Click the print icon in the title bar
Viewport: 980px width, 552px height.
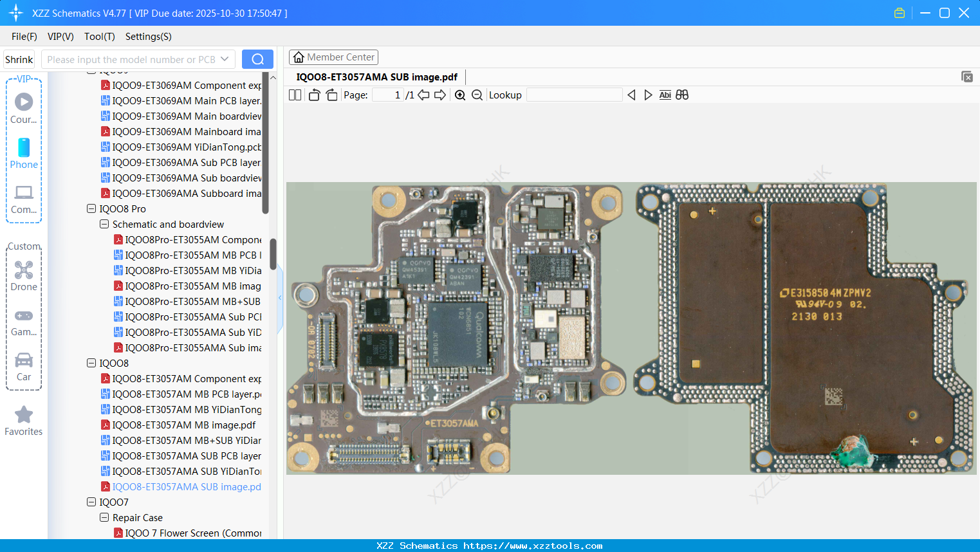point(899,12)
